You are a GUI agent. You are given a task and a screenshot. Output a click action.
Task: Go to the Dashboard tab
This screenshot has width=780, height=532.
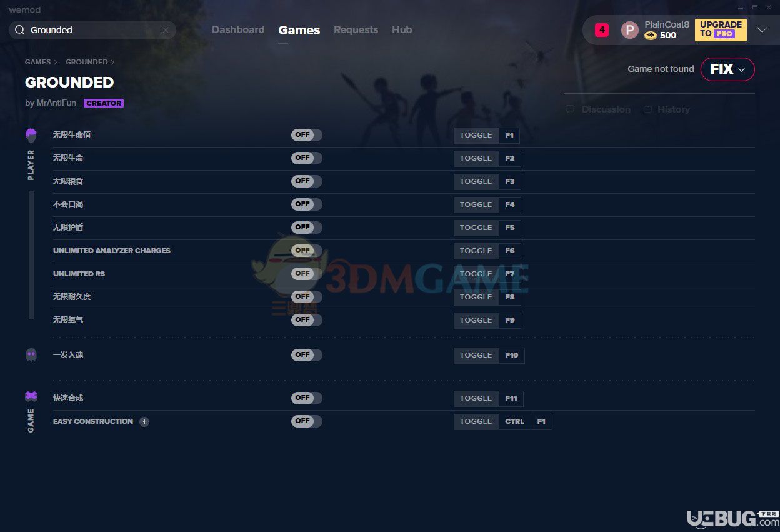pyautogui.click(x=238, y=30)
